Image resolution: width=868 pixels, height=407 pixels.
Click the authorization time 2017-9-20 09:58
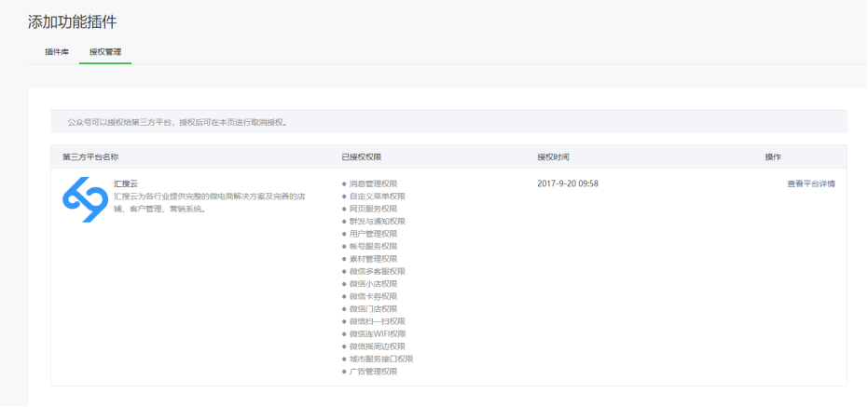coord(568,183)
